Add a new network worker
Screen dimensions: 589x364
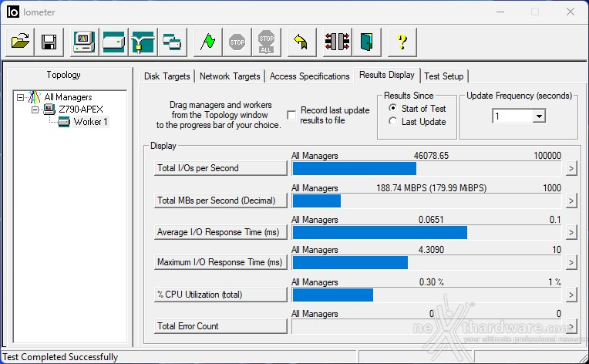tap(143, 42)
